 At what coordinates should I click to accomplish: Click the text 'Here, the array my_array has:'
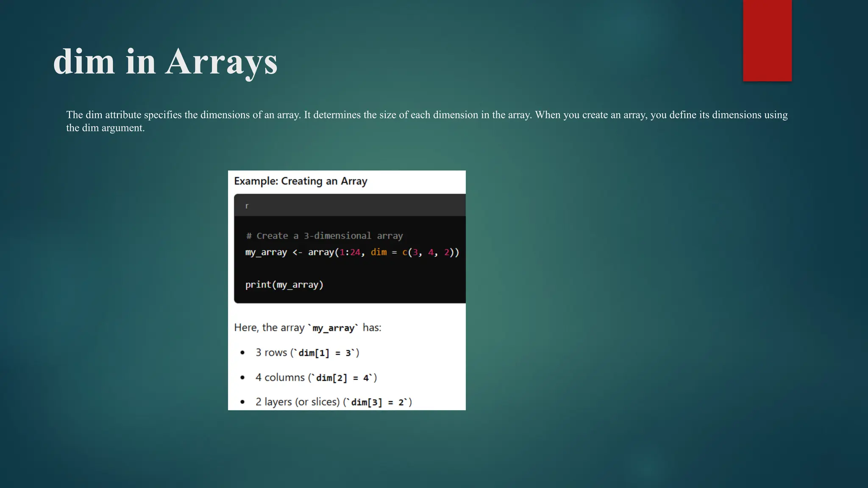pyautogui.click(x=308, y=328)
